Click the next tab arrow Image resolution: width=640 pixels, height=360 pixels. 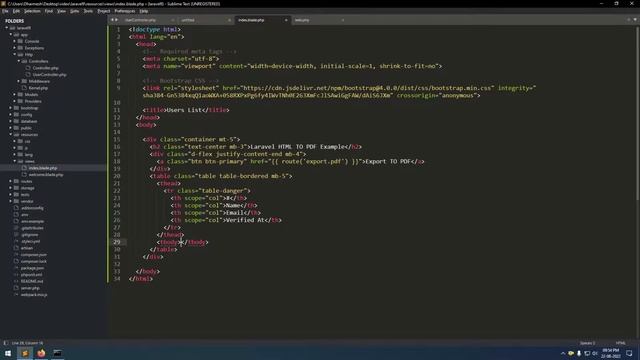(x=116, y=20)
